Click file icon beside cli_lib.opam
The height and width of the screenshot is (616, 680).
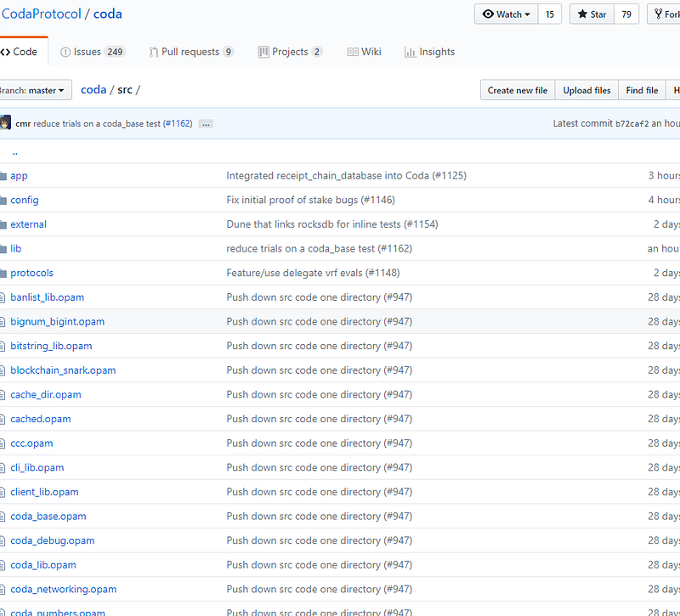point(3,468)
